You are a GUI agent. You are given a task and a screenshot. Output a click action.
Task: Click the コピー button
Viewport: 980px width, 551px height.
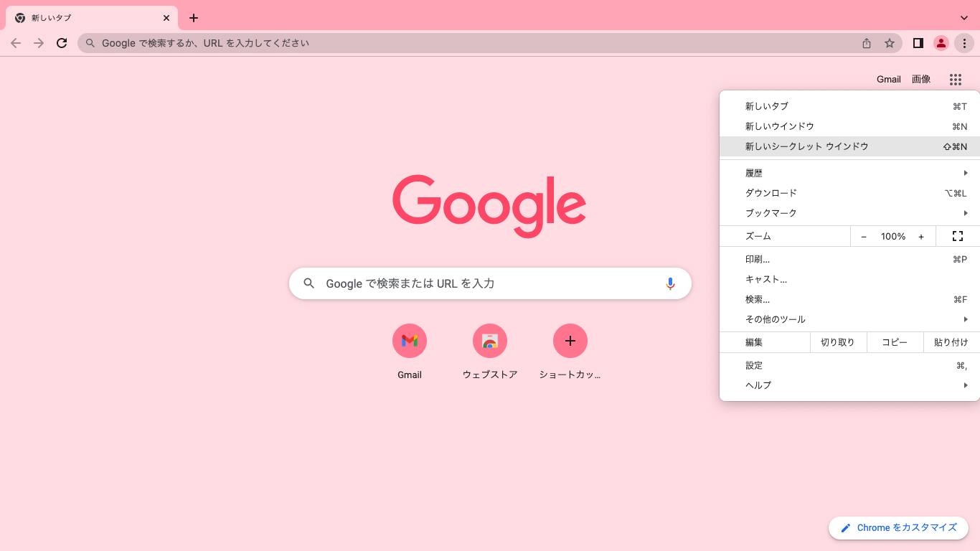coord(895,342)
